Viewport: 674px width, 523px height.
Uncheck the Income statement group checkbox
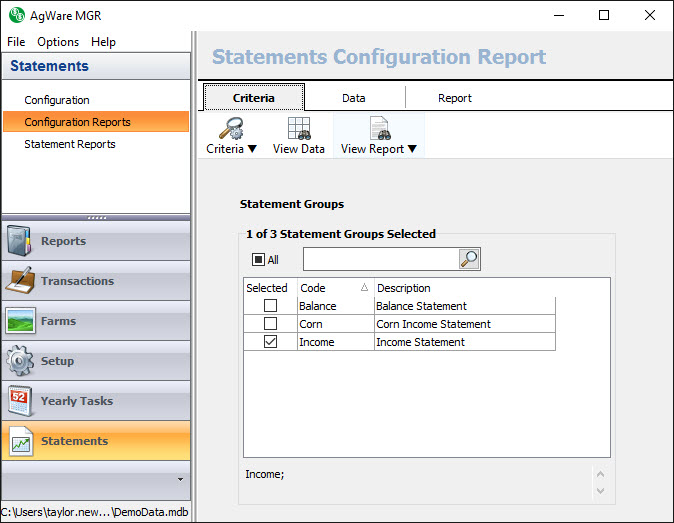[270, 342]
